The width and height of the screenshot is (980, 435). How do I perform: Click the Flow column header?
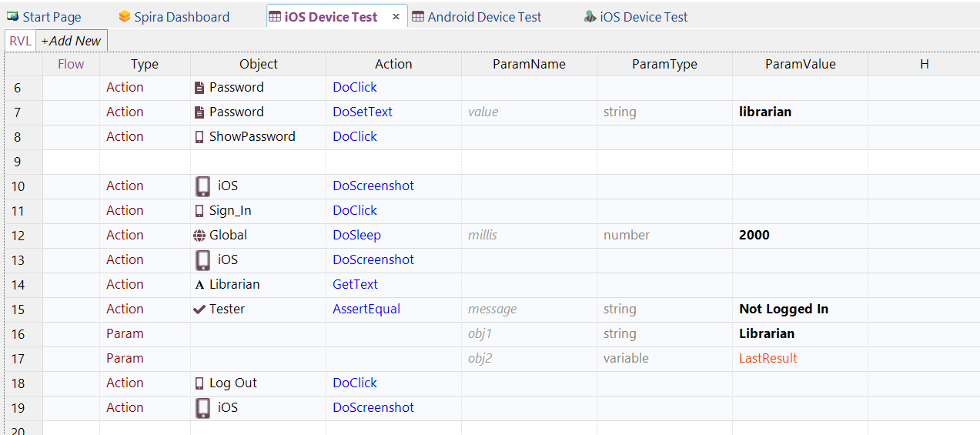71,64
